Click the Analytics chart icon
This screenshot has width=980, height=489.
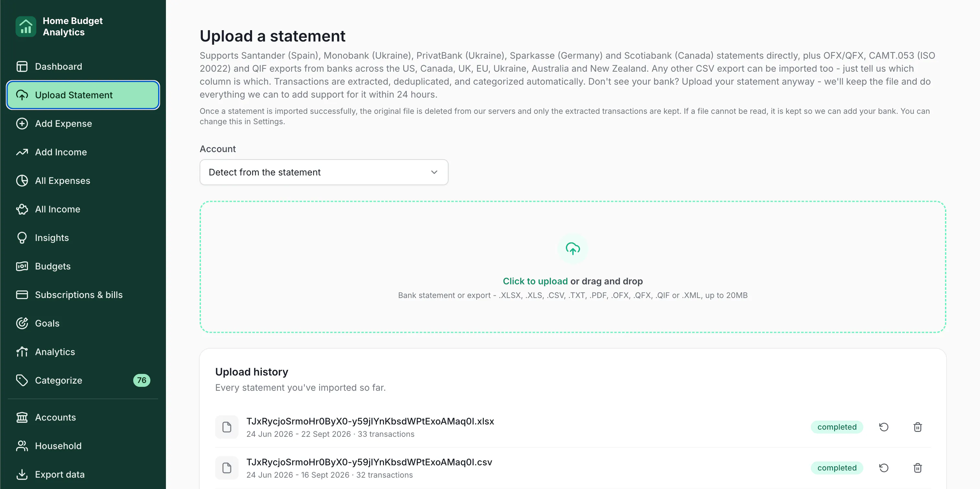pyautogui.click(x=22, y=352)
